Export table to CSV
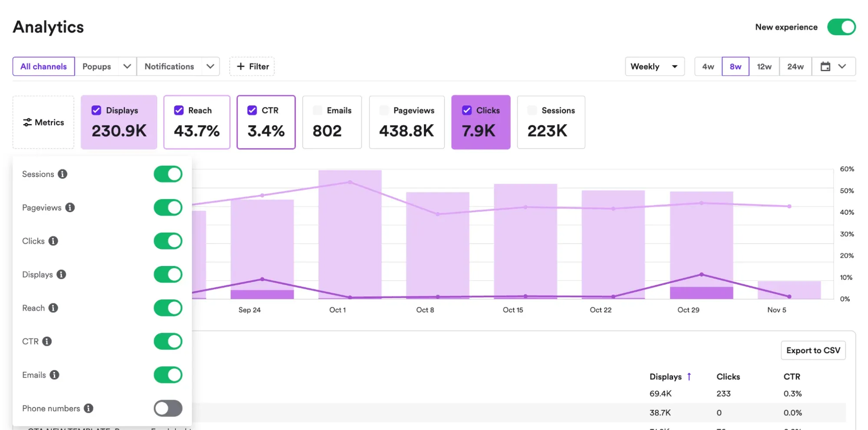The image size is (868, 430). (813, 350)
